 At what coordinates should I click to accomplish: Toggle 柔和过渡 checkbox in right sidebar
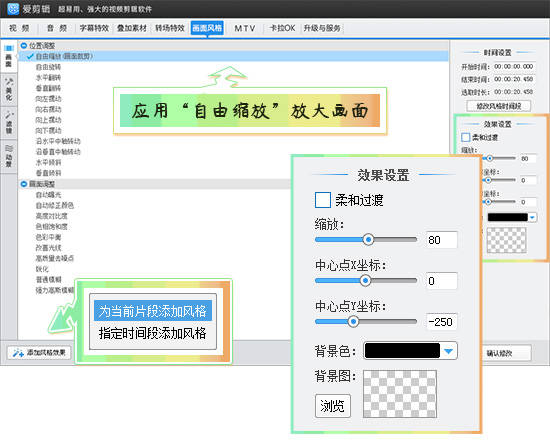click(465, 137)
